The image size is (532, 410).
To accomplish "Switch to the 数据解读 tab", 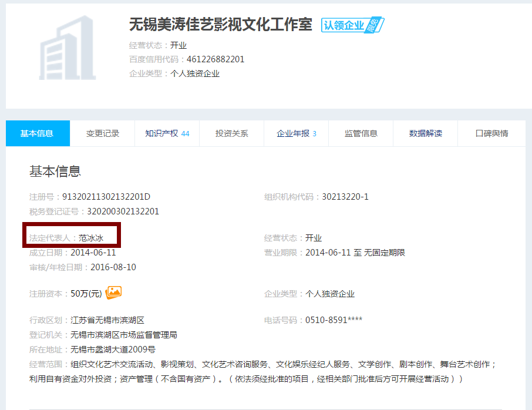I will [426, 133].
